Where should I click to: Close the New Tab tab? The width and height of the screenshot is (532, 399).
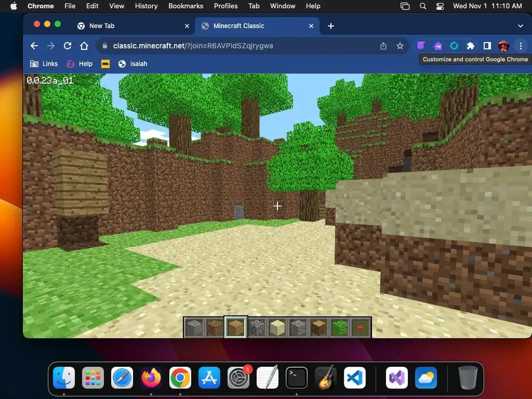click(x=187, y=26)
